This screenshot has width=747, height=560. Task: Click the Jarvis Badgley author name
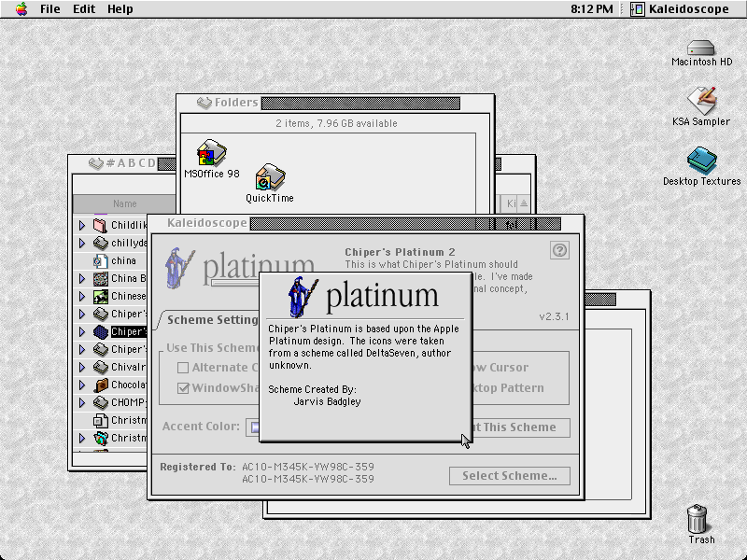(327, 401)
